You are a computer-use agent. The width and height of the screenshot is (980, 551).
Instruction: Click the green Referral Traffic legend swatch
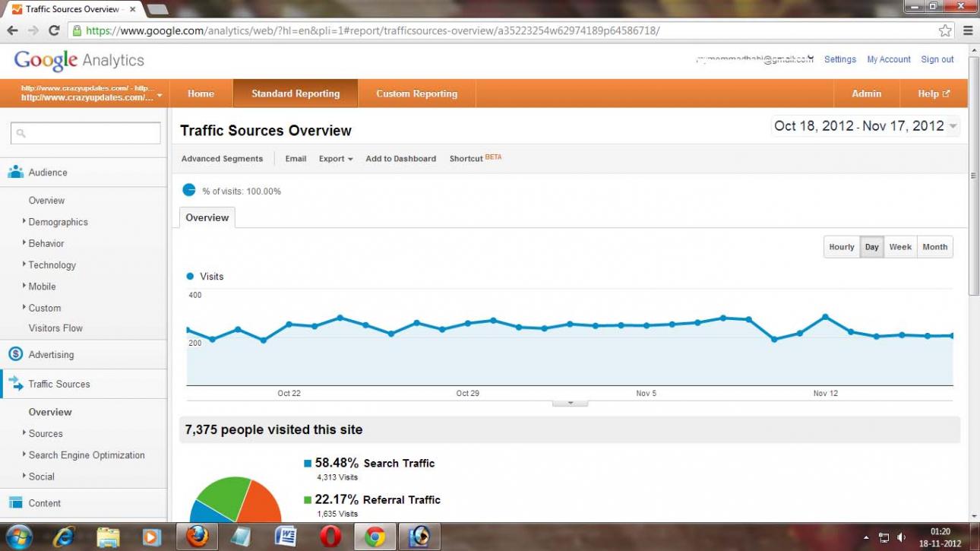point(308,500)
